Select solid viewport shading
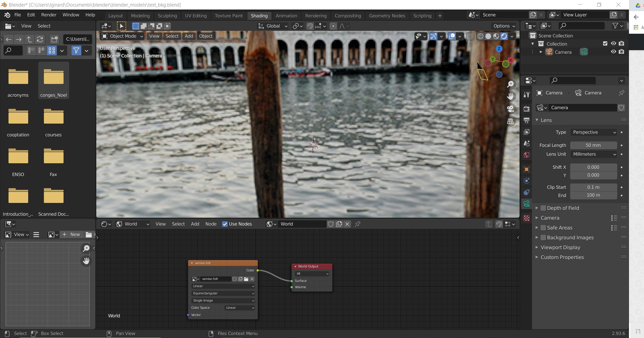The height and width of the screenshot is (338, 644). 488,36
